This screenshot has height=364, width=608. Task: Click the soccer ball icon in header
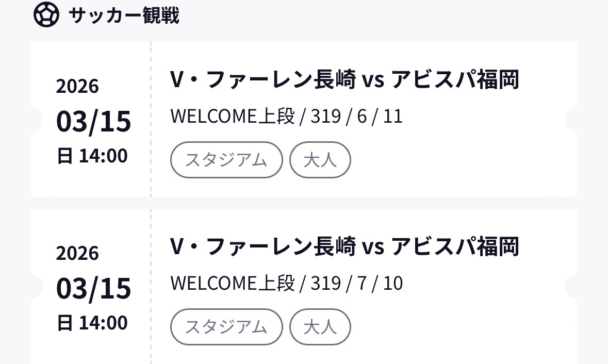(x=46, y=15)
